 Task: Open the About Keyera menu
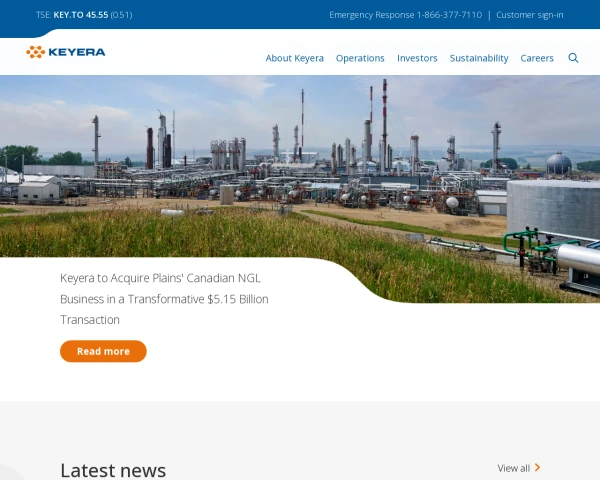coord(294,58)
